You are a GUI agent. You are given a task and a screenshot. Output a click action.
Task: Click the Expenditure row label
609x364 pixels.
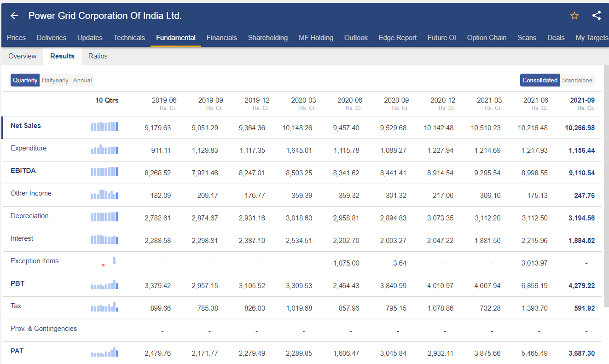(29, 148)
